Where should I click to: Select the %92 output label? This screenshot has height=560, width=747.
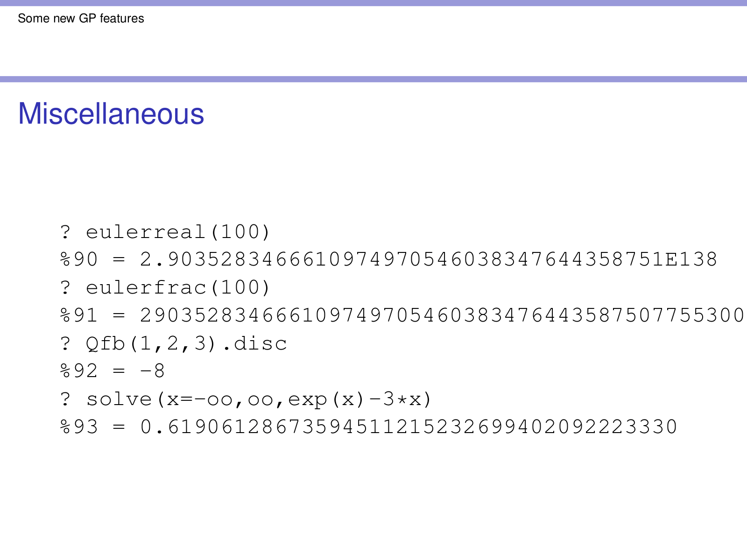[79, 371]
